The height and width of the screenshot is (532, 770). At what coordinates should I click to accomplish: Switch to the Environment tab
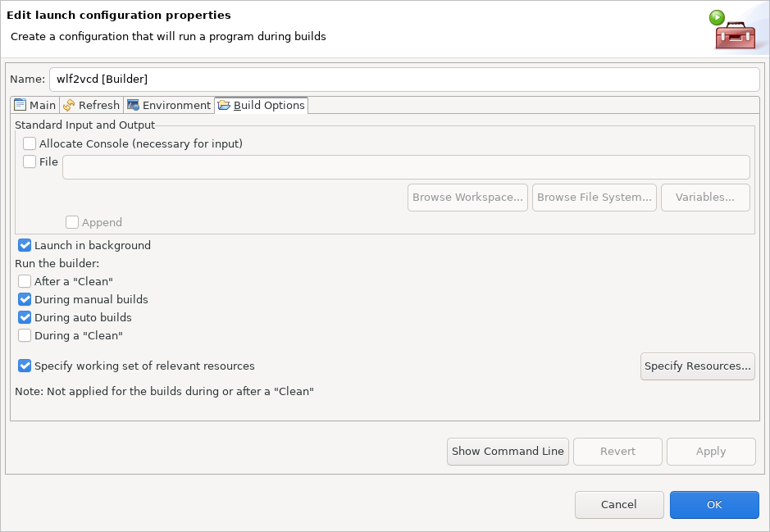point(169,105)
